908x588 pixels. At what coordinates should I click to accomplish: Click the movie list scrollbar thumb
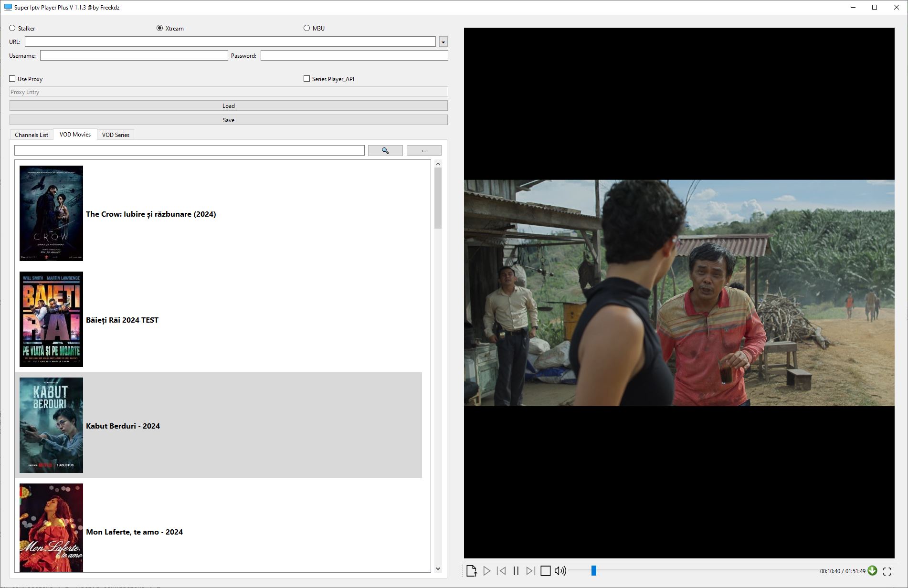438,198
